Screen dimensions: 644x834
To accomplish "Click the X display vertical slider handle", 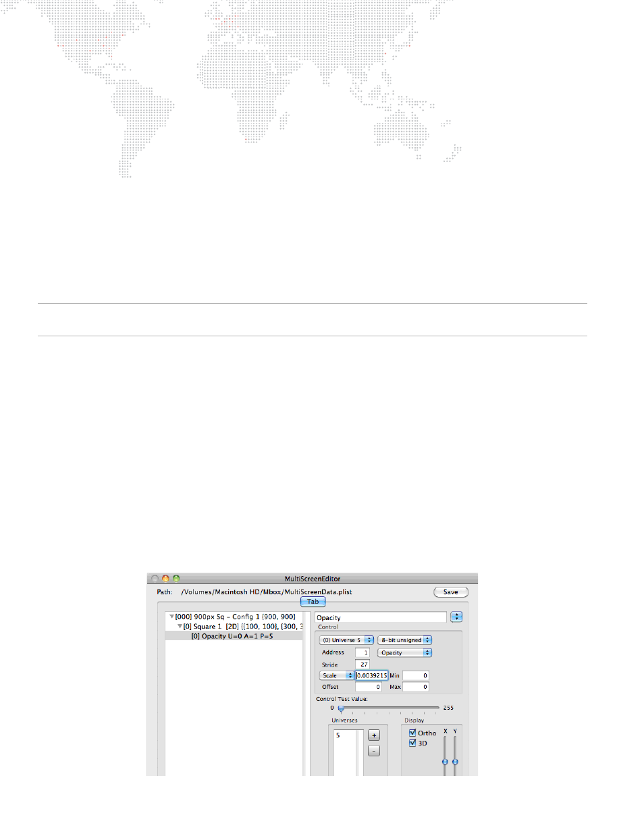I will point(445,762).
